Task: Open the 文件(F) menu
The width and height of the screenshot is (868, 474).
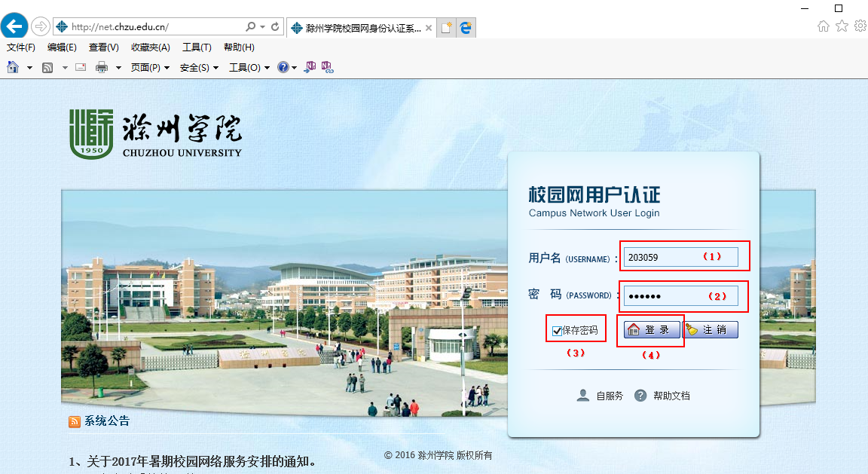Action: tap(21, 47)
